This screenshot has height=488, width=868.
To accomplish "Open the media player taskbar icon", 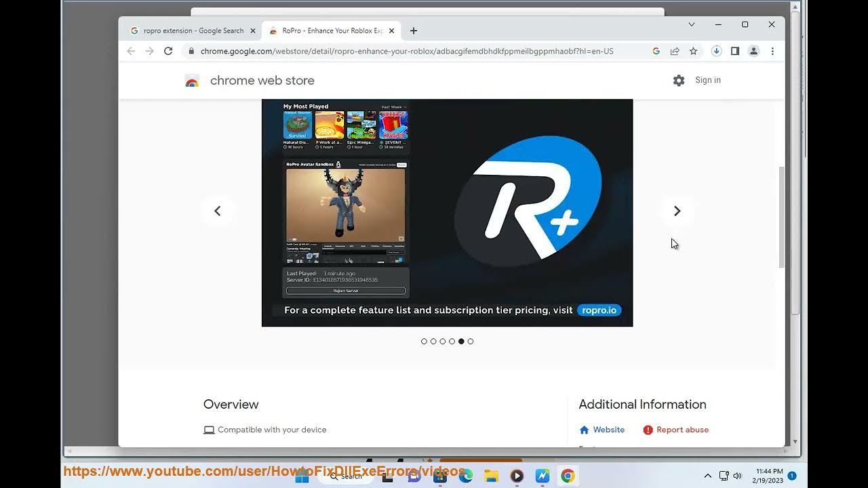I will (x=517, y=476).
